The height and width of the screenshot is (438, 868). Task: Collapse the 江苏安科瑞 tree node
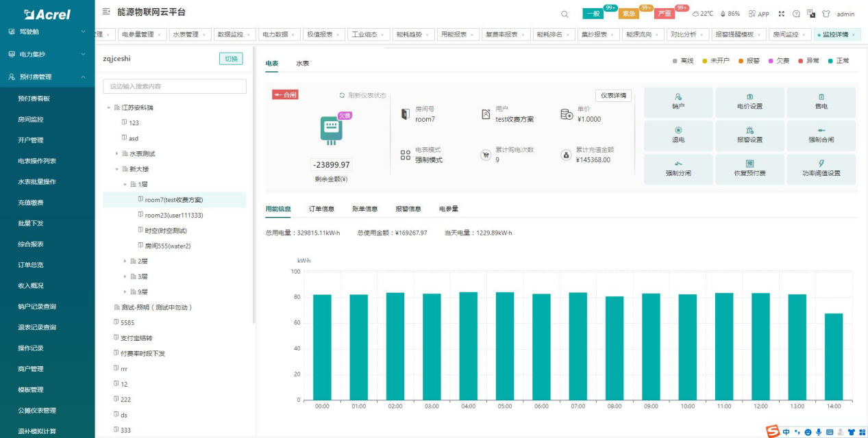point(108,108)
